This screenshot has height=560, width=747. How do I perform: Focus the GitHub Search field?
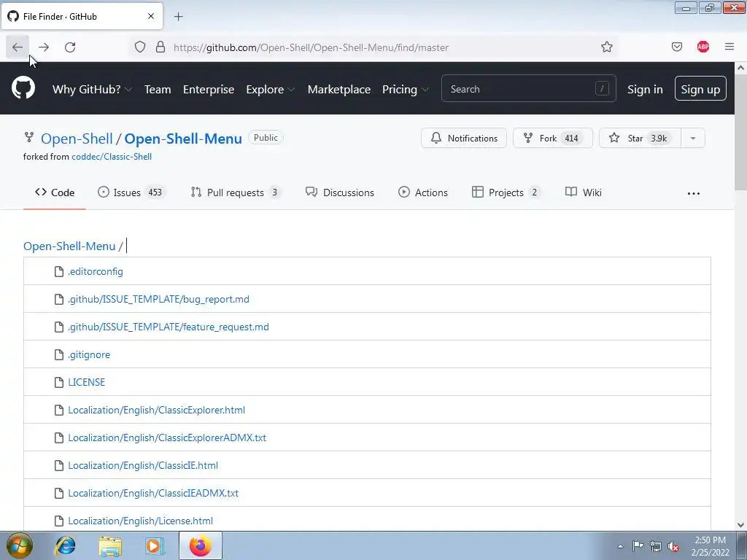528,88
